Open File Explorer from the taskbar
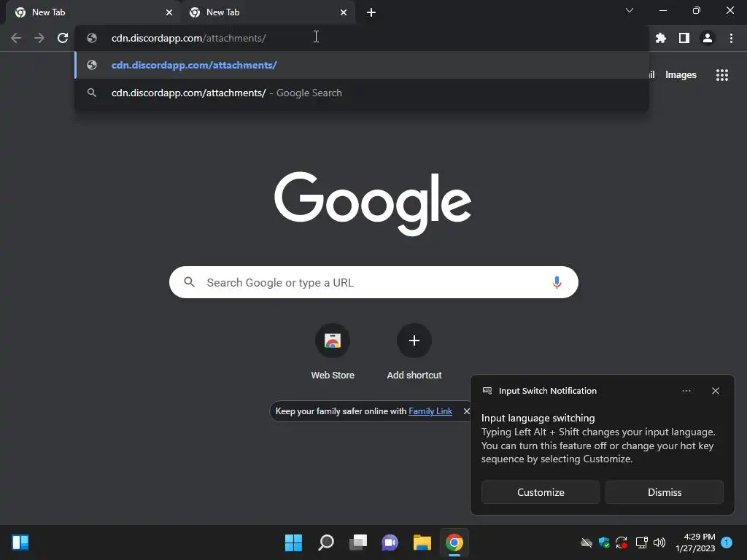Image resolution: width=747 pixels, height=560 pixels. pos(422,542)
